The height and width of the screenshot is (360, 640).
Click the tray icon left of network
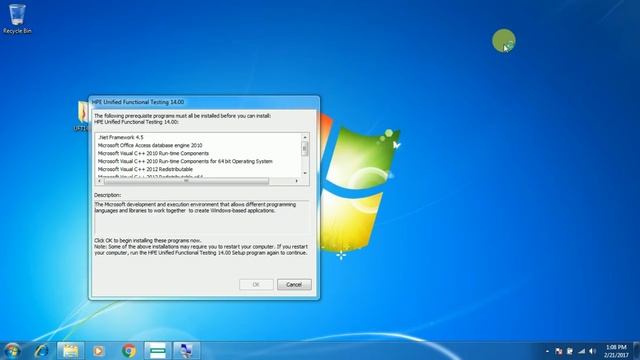point(570,351)
